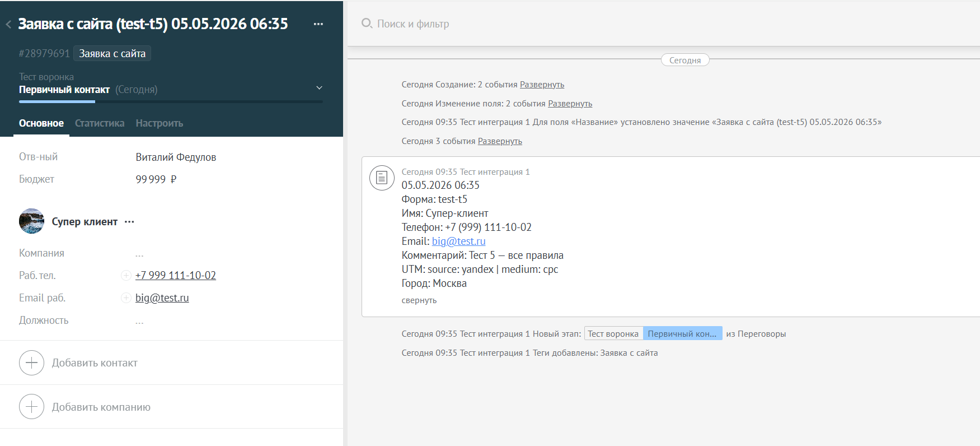Click plus icon beside the work phone
This screenshot has width=980, height=446.
[x=126, y=275]
